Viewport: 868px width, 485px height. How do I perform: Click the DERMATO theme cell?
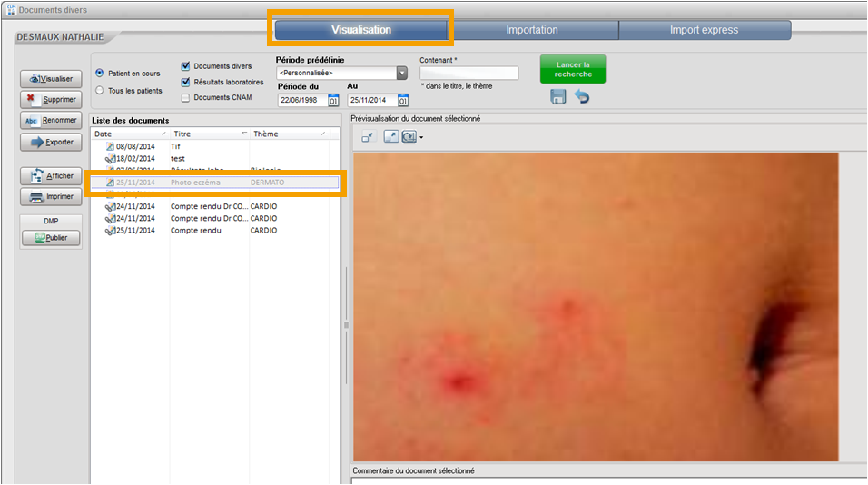click(x=267, y=183)
